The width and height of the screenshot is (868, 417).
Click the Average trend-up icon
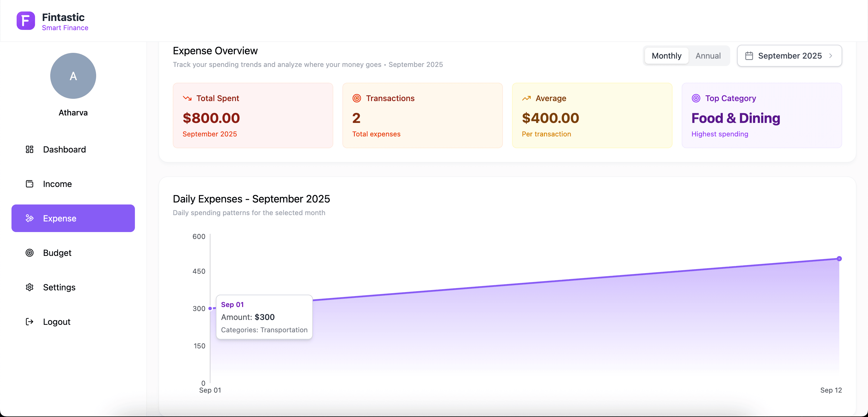point(527,98)
